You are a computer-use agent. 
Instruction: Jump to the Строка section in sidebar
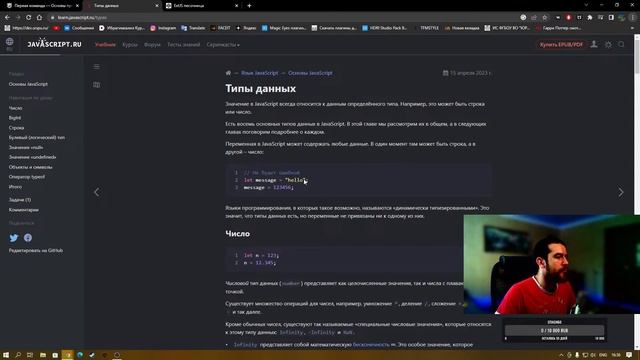[16, 128]
